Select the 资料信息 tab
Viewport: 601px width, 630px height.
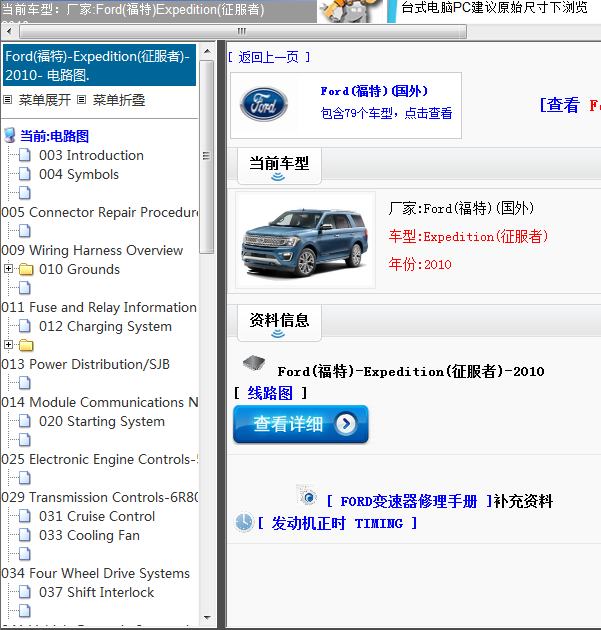click(279, 323)
